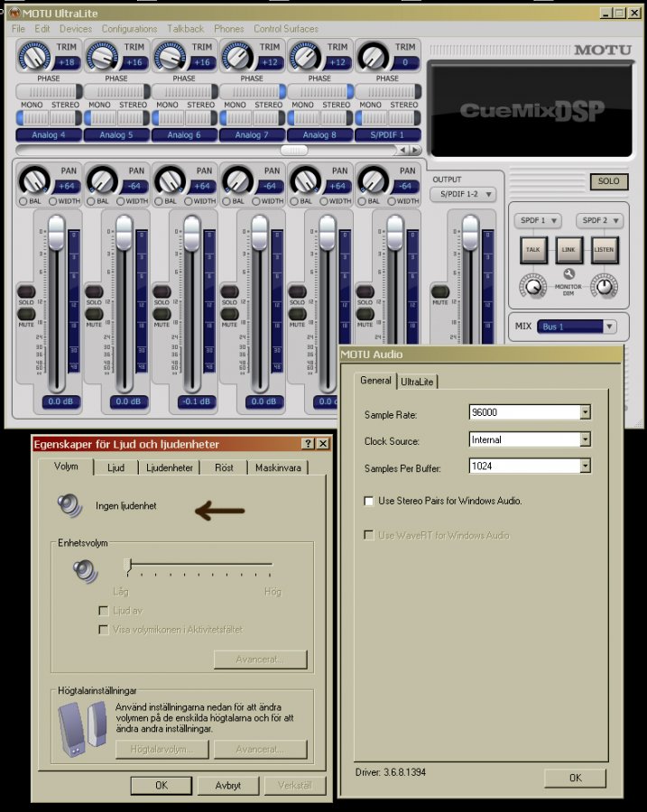Click the Analog 4 volume fader handle
Image resolution: width=647 pixels, height=812 pixels.
coord(57,233)
